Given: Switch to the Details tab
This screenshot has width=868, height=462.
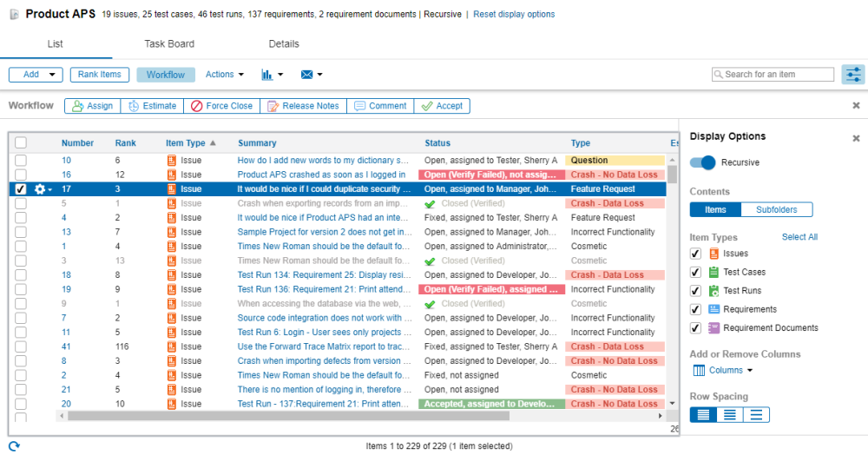Looking at the screenshot, I should pyautogui.click(x=284, y=44).
